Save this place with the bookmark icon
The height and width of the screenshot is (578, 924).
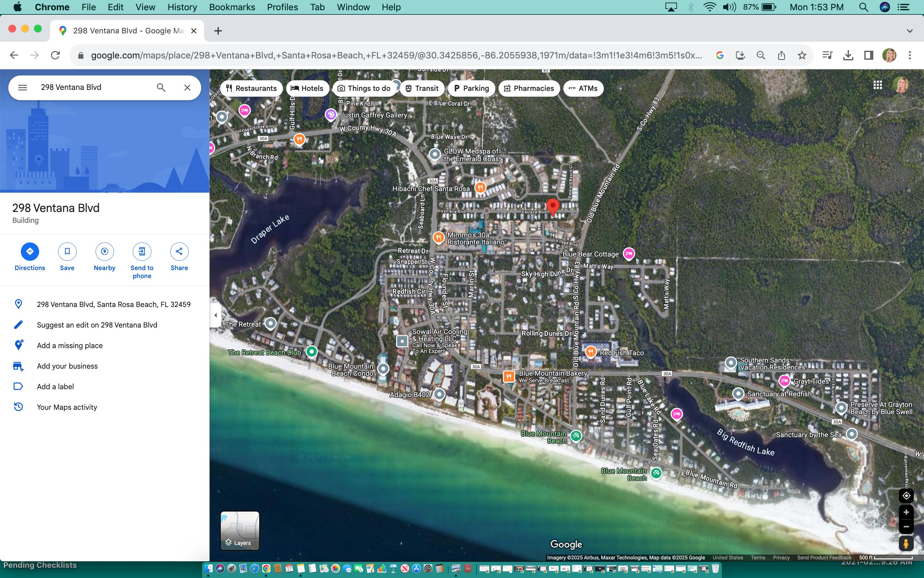pos(67,257)
